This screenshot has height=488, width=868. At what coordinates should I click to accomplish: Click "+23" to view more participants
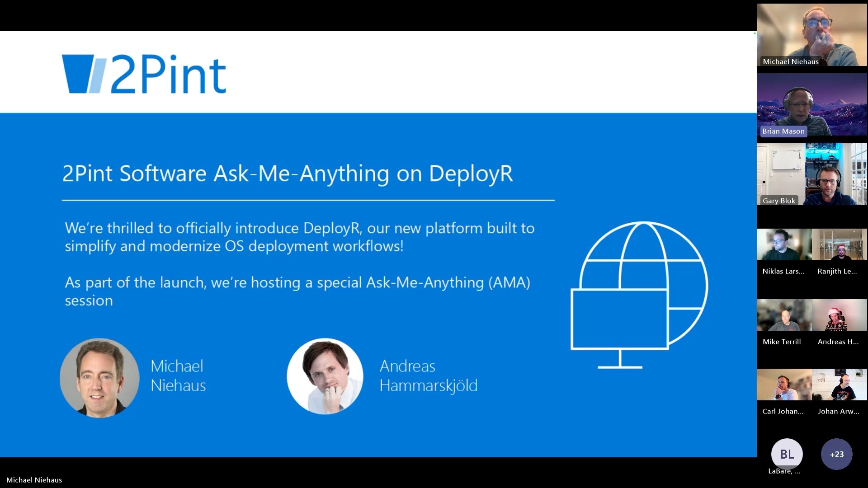pyautogui.click(x=837, y=455)
